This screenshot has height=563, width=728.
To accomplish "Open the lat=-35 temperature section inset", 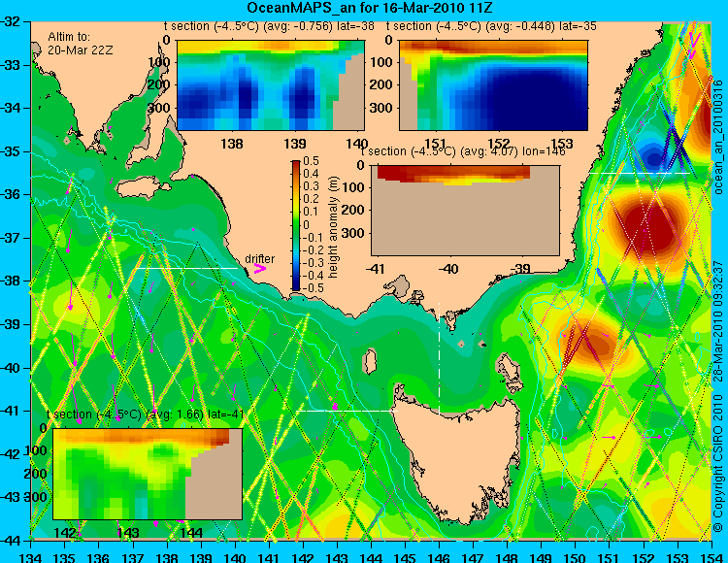I will [493, 85].
